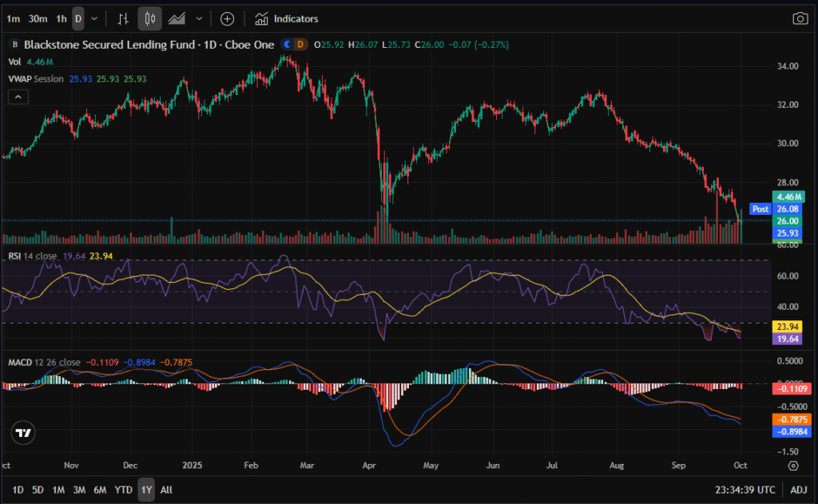Select the YTD date range
This screenshot has width=818, height=504.
coord(123,490)
